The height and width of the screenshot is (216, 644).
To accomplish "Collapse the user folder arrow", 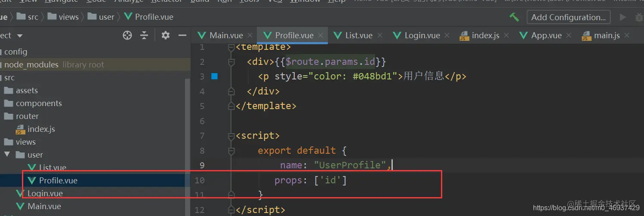I will 7,154.
